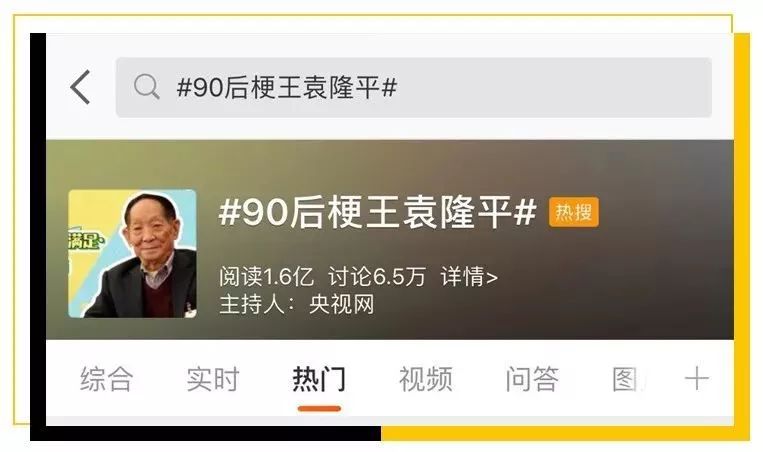Open the 视频 tab

click(426, 379)
